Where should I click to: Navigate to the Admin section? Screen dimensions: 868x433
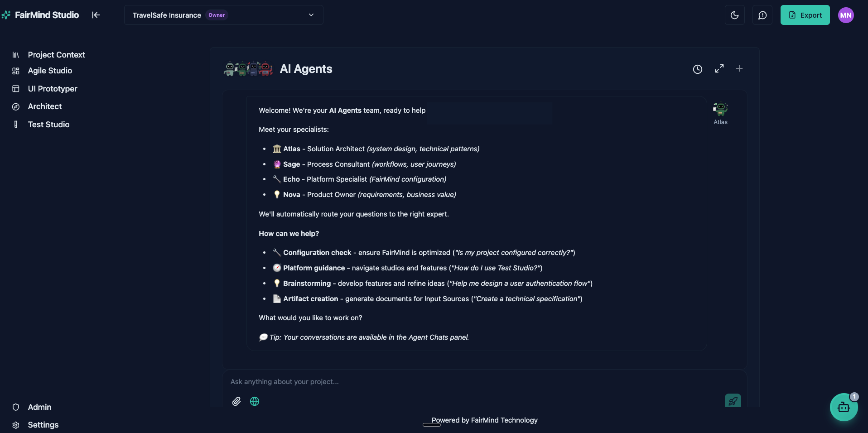pos(39,407)
